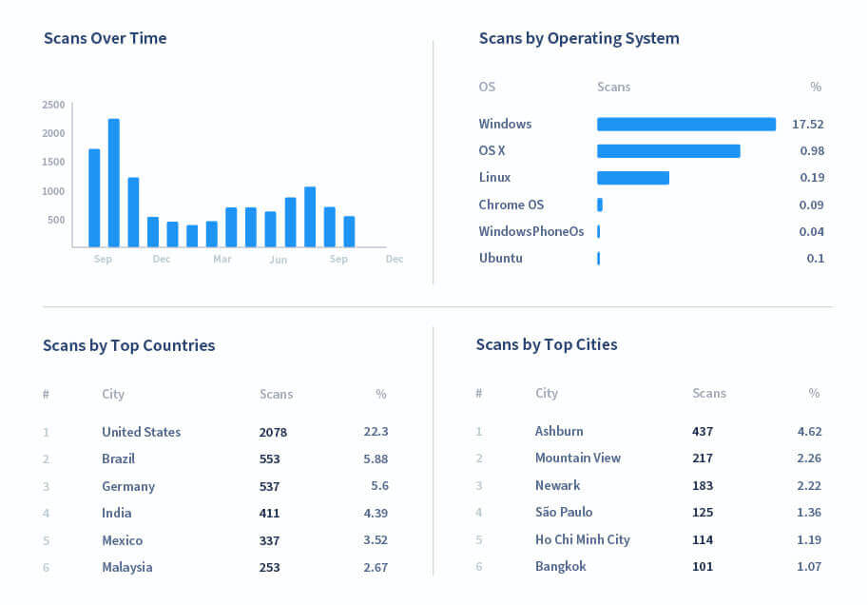Select Bangkok in Top Cities table
The width and height of the screenshot is (868, 605).
560,566
